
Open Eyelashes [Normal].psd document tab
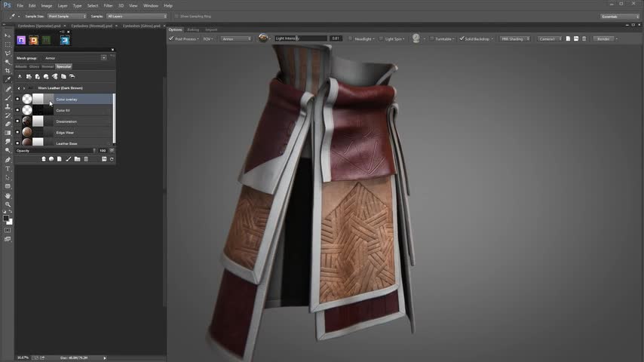click(x=91, y=26)
